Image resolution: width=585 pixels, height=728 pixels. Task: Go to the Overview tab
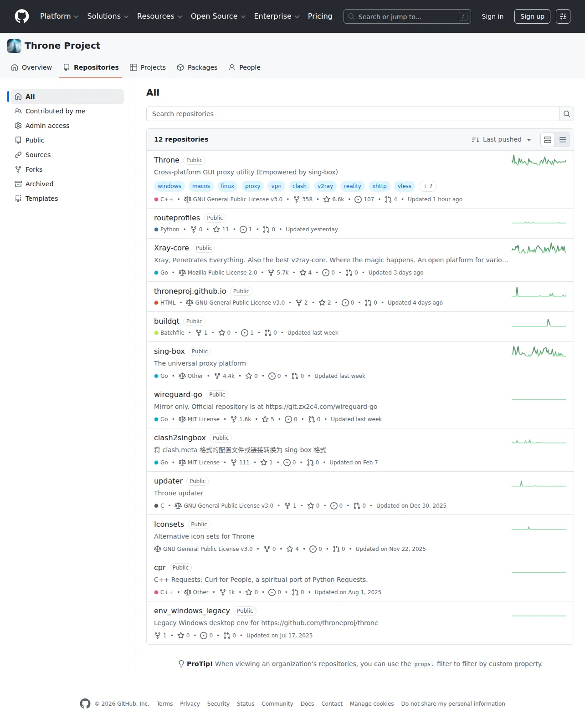coord(31,67)
